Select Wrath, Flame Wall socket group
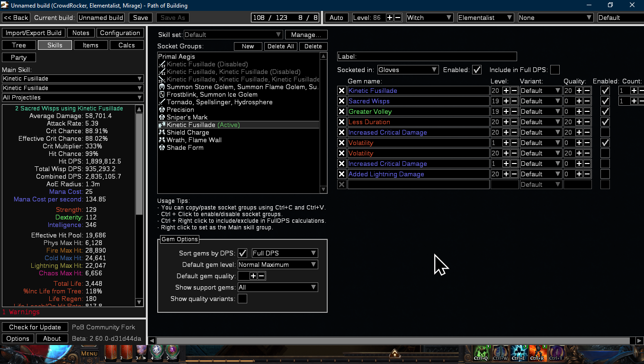This screenshot has height=364, width=644. coord(239,140)
